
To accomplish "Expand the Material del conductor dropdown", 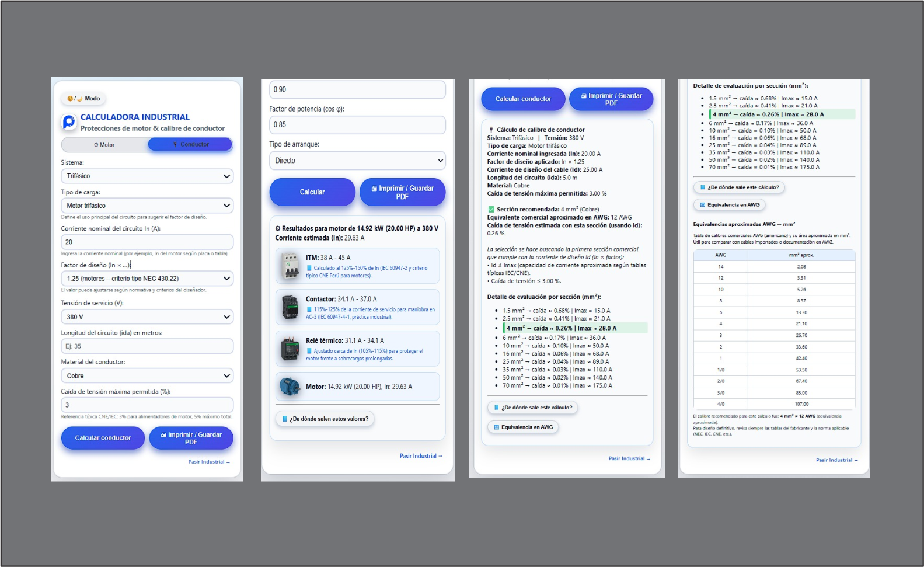I will pos(147,376).
